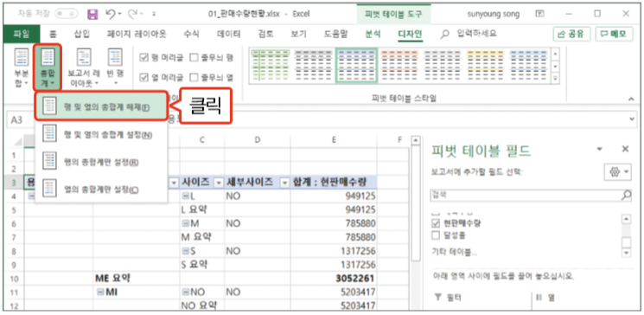Screen dimensions: 644x315
Task: Enable the 줄무늬 행 checkbox
Action: click(x=193, y=57)
